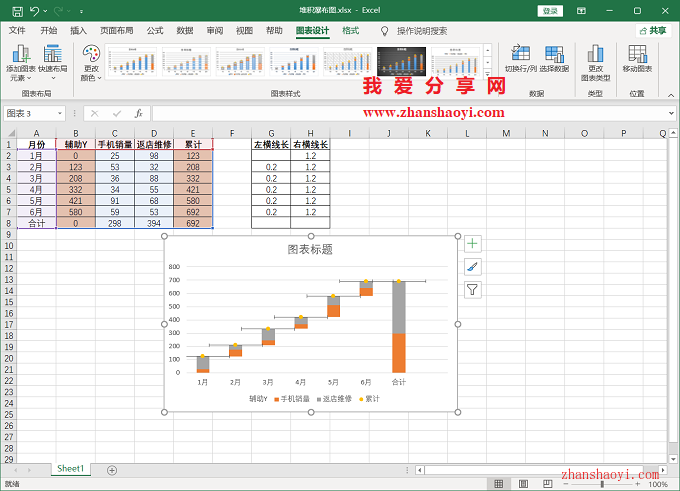
Task: Switch to the Data (数据) tab
Action: point(185,30)
